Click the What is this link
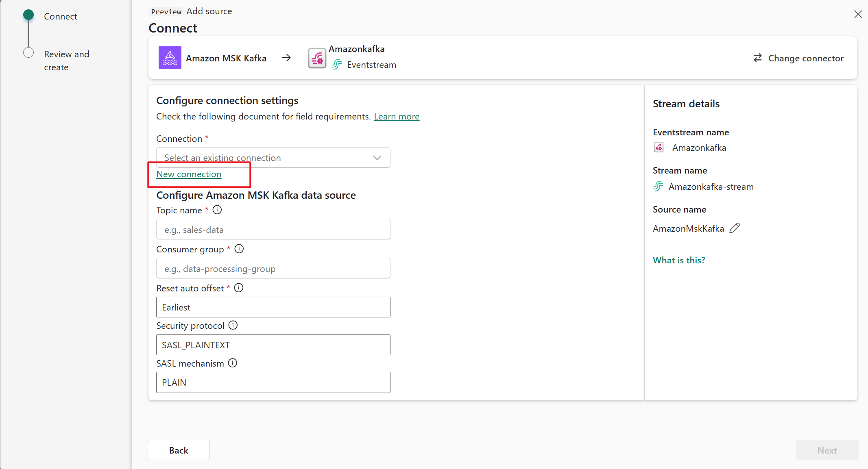Screen dimensions: 868x469 tap(678, 260)
